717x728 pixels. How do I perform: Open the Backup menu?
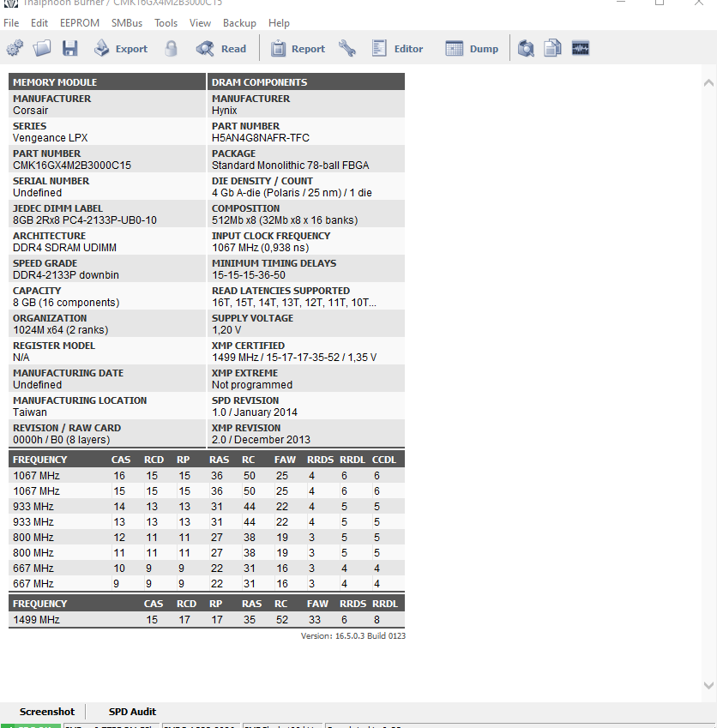[x=239, y=23]
